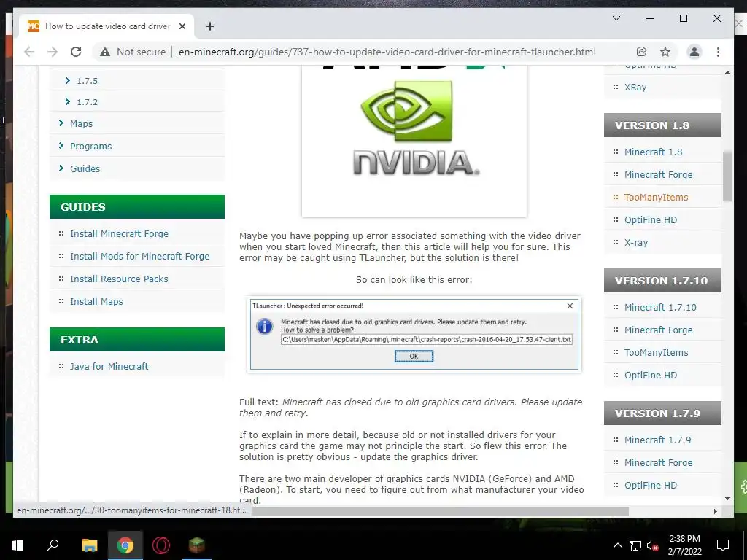Open Minecraft Forge under Version 1.7.10
The width and height of the screenshot is (747, 560).
point(659,330)
